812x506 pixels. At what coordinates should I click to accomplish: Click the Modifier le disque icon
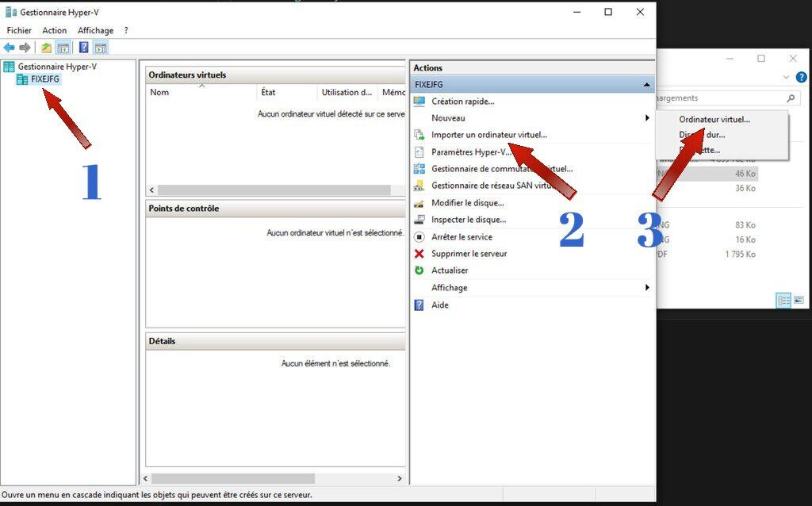419,203
